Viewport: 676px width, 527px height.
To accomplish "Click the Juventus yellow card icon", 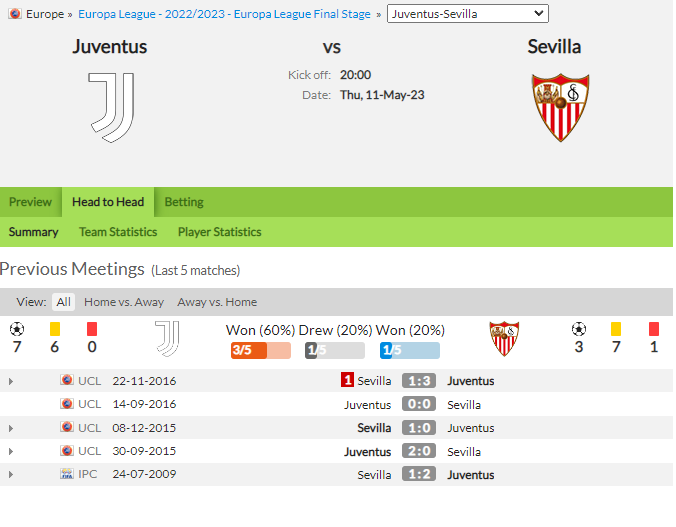I will [x=55, y=329].
